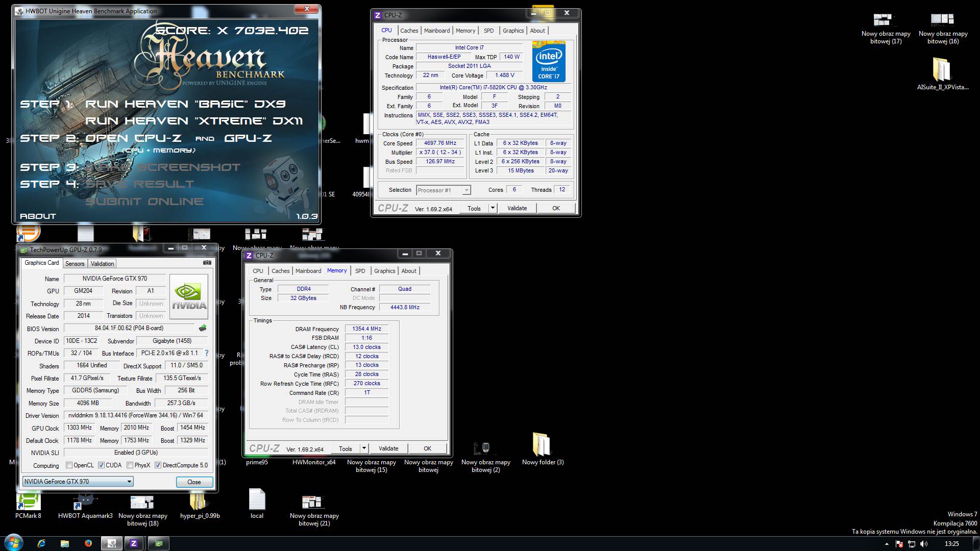Click the Bus Interface question mark in GPU-Z
Viewport: 980px width, 551px height.
tap(207, 353)
